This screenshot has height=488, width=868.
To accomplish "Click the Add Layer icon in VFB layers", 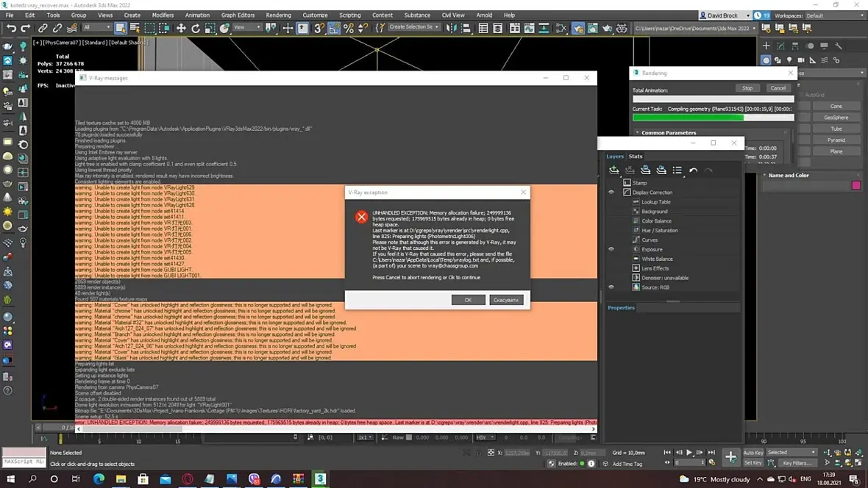I will tap(613, 171).
